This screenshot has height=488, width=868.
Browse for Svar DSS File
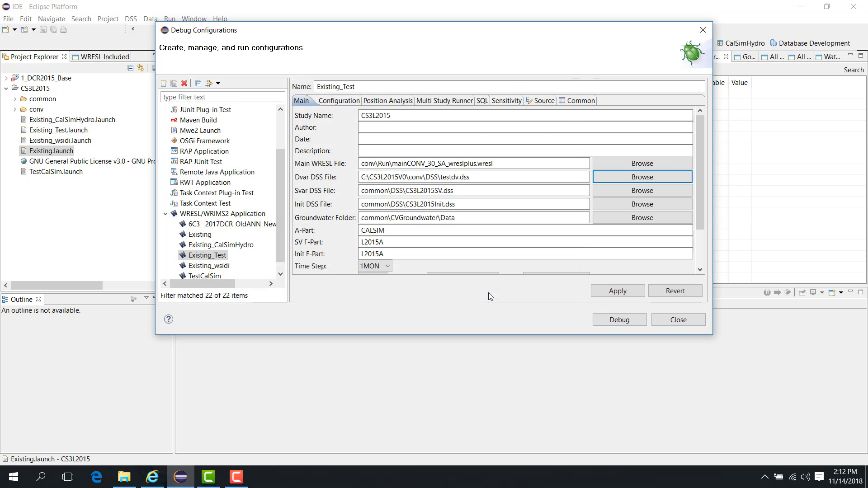pyautogui.click(x=642, y=191)
